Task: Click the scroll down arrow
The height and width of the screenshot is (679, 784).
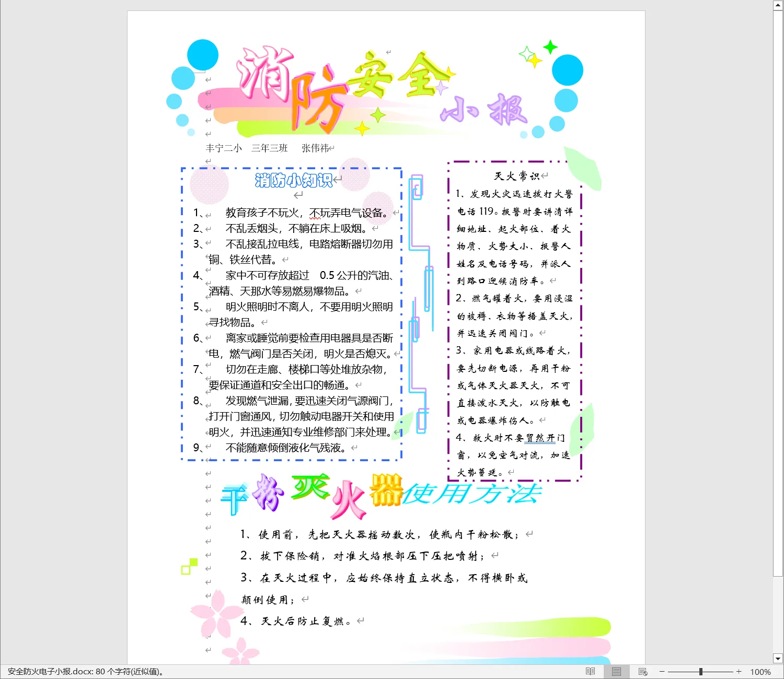Action: coord(778,659)
